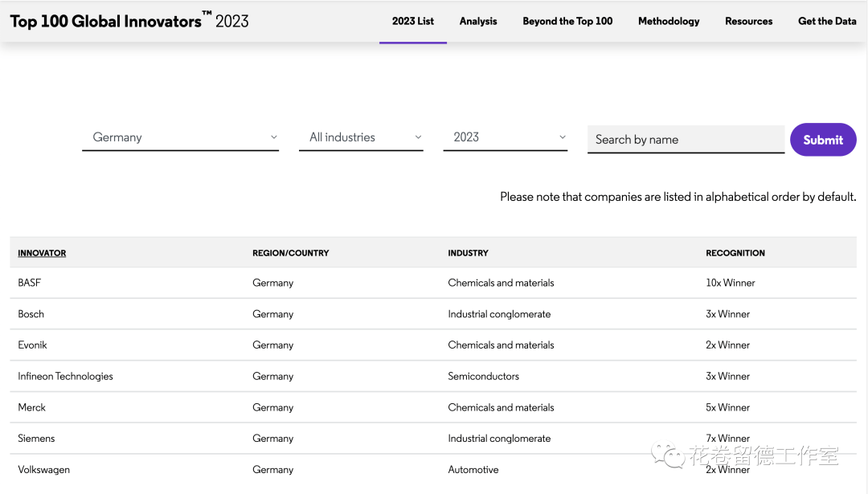Open the Methodology tab
The width and height of the screenshot is (868, 494).
coord(669,21)
